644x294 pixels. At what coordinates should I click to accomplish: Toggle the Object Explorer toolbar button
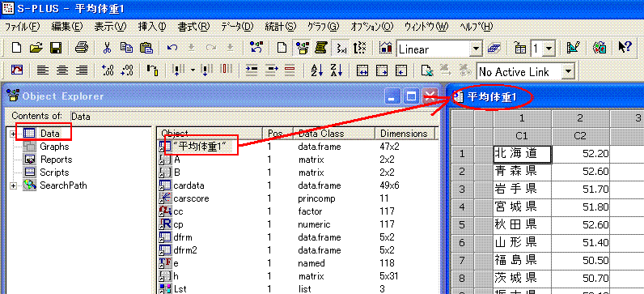tap(303, 48)
